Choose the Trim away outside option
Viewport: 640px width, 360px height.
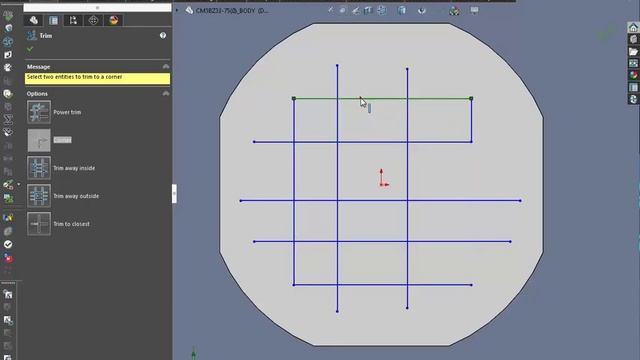[39, 196]
